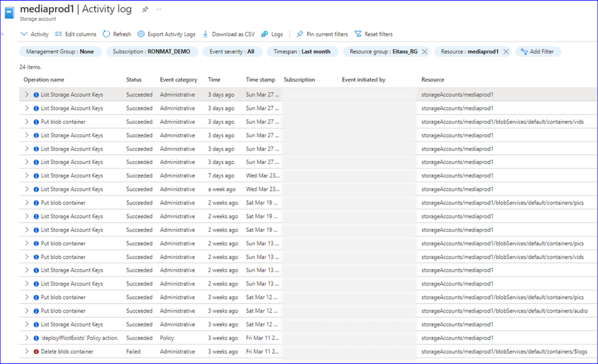The width and height of the screenshot is (598, 364).
Task: Open the ellipsis more options menu
Action: click(x=159, y=9)
